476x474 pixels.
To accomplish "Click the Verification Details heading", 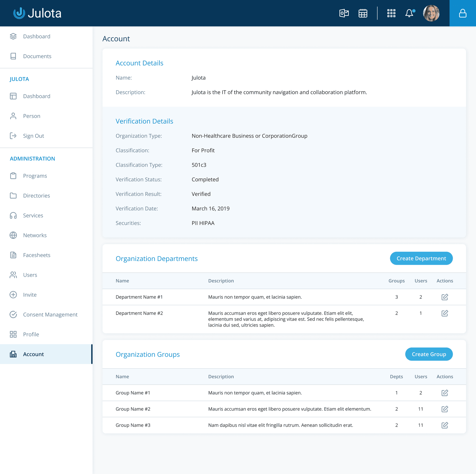I will click(x=144, y=121).
